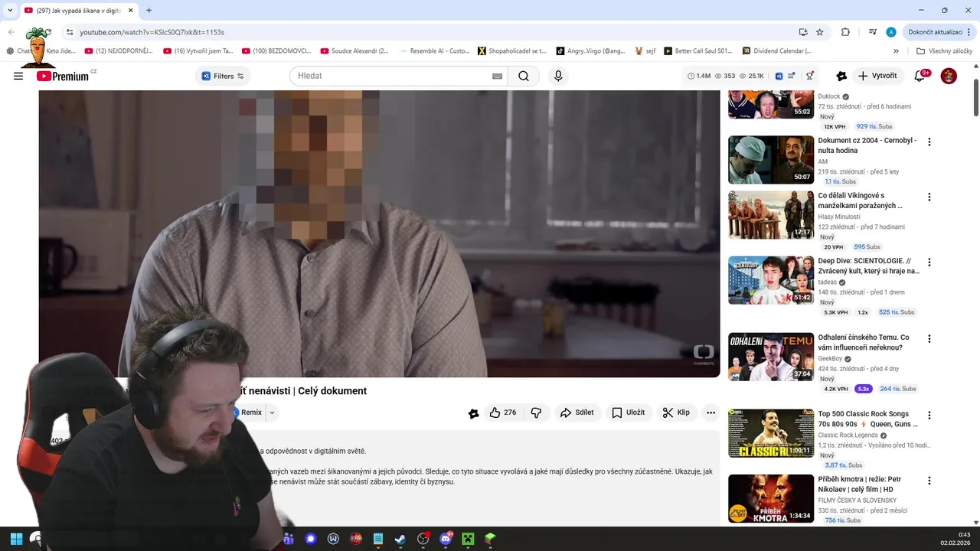Open GeekBoy channel name

click(830, 358)
